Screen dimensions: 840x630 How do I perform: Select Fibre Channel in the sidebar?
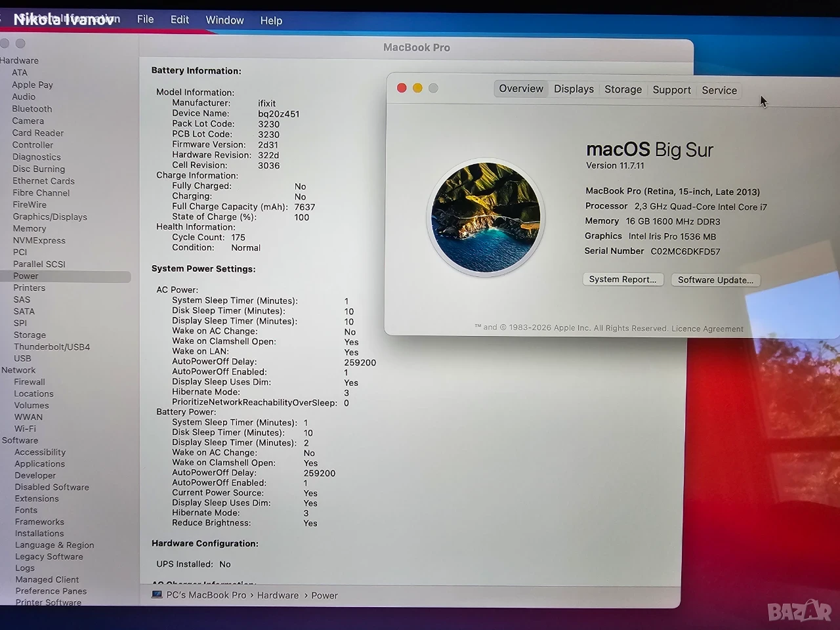point(41,193)
